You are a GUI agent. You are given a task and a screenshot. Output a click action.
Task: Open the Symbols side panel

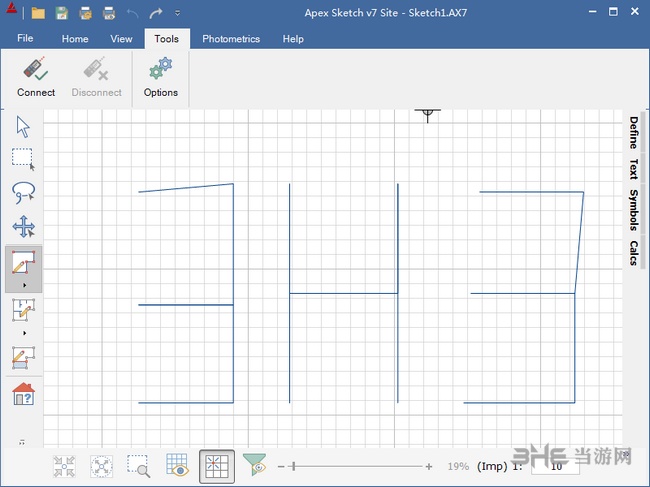click(633, 210)
